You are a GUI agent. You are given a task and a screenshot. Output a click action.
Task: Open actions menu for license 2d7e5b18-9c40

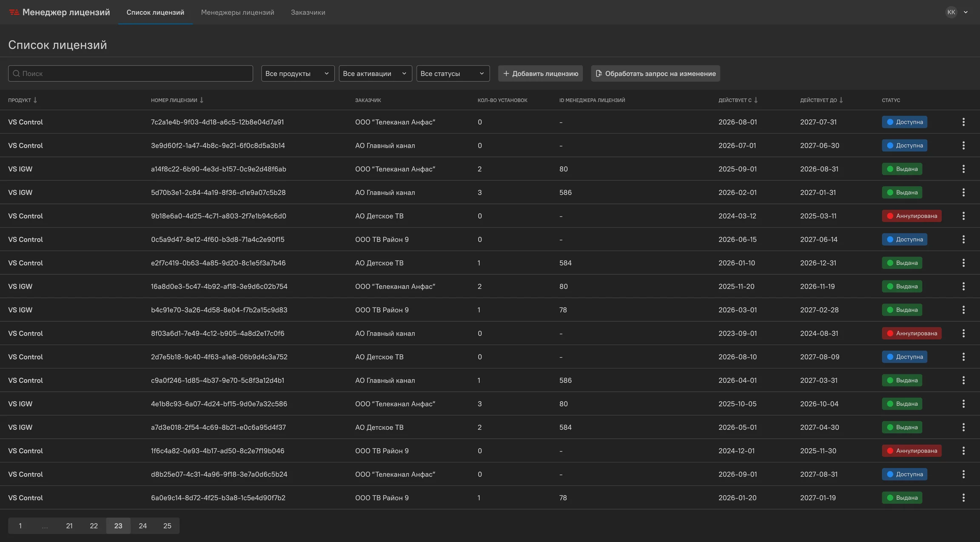tap(963, 357)
